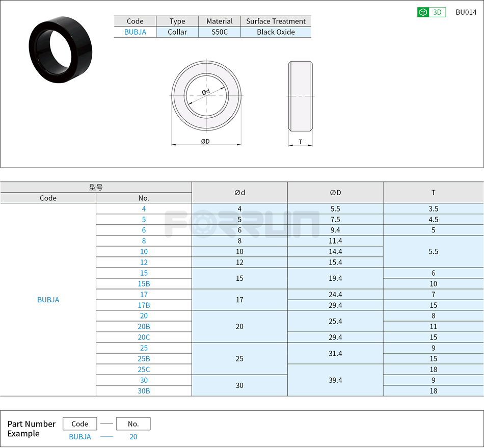
Task: Select model No. 10
Action: [144, 252]
